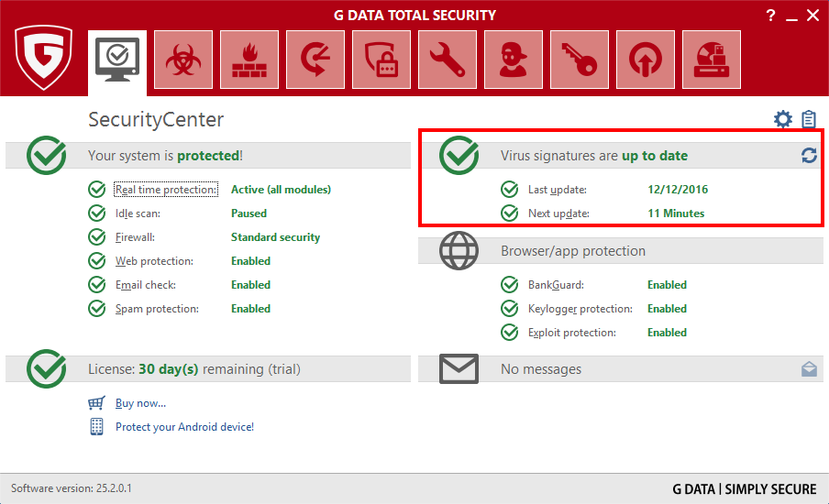Refresh virus signatures with the update arrows
Screen dimensions: 829x504
pos(809,155)
